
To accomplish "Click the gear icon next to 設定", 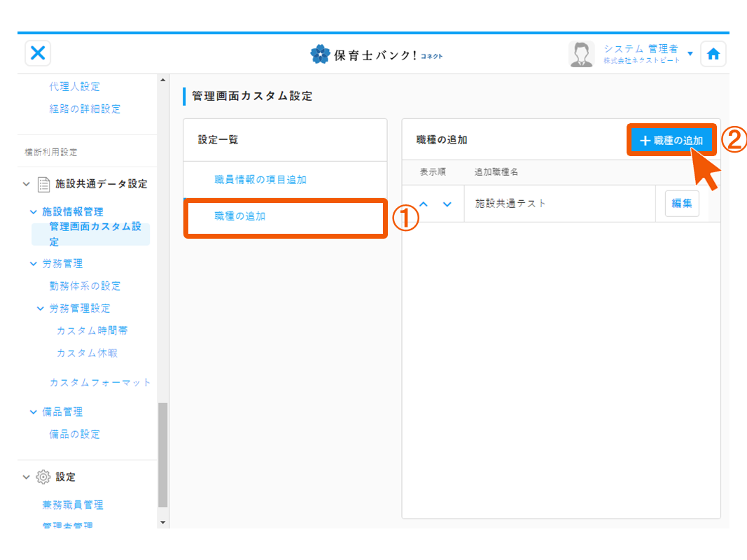I will [43, 477].
